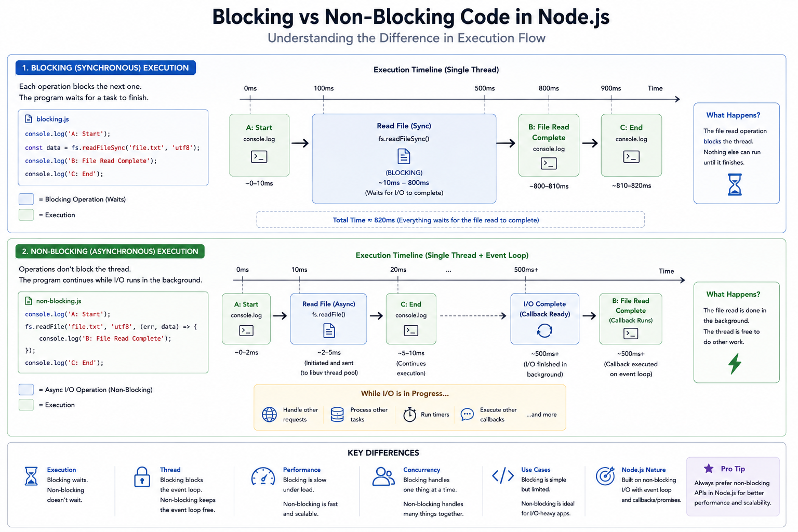The image size is (798, 532).
Task: Click the code brackets icon beside Use Cases
Action: click(503, 475)
